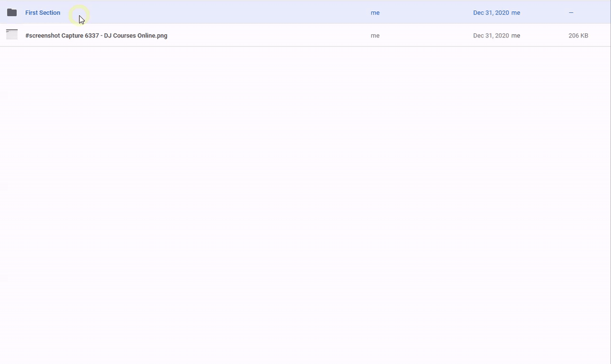Click empty area below the file list
The image size is (611, 364).
click(x=303, y=202)
